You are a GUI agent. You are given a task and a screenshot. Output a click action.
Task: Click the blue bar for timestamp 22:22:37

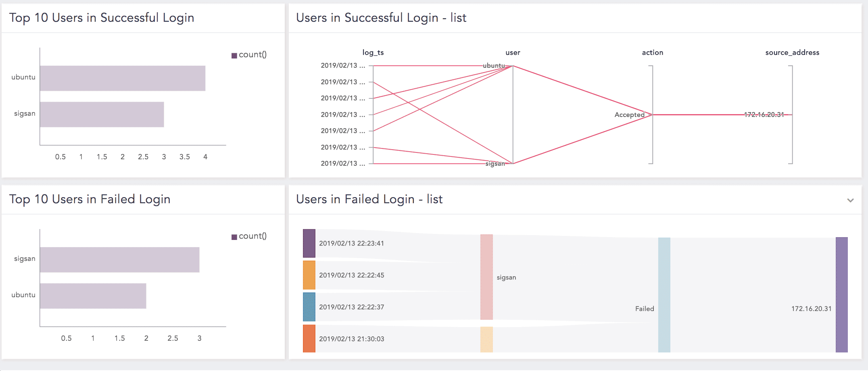pyautogui.click(x=309, y=306)
